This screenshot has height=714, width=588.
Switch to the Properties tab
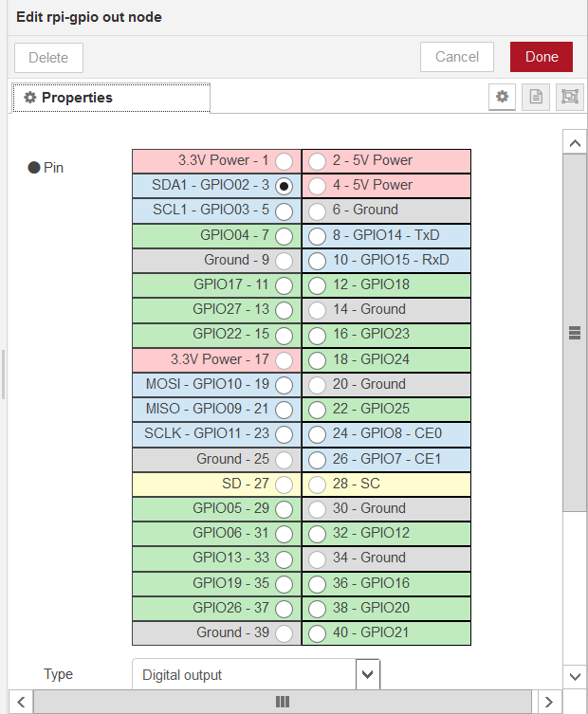click(x=110, y=98)
